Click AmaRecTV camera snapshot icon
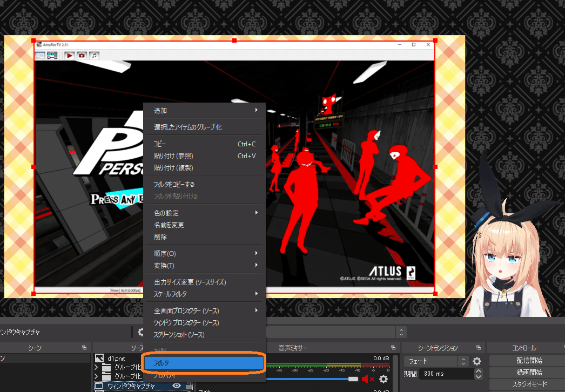Viewport: 565px width, 392px height. click(82, 56)
